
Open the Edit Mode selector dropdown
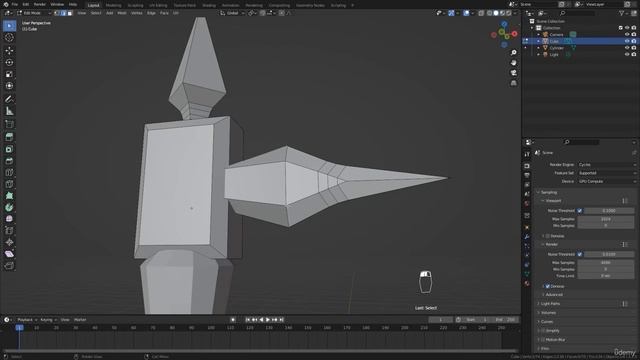click(34, 13)
